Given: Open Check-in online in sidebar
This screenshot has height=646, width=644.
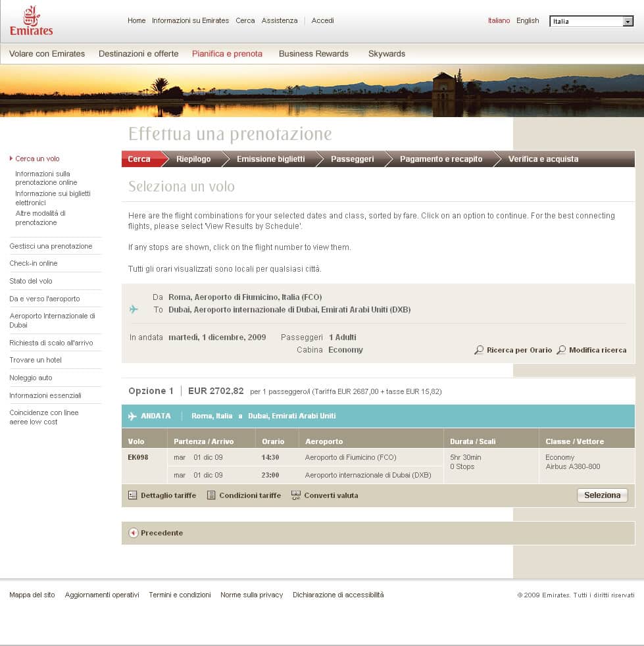Looking at the screenshot, I should (34, 263).
